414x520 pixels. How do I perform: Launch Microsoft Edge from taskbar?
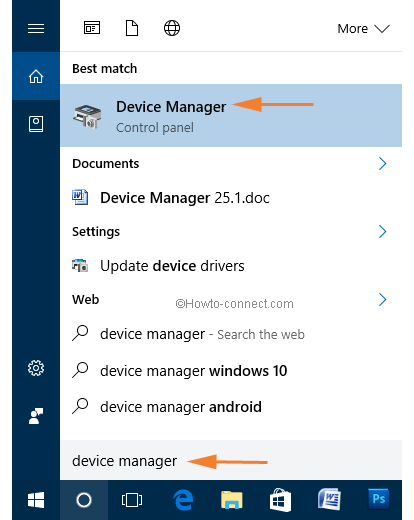(x=183, y=500)
